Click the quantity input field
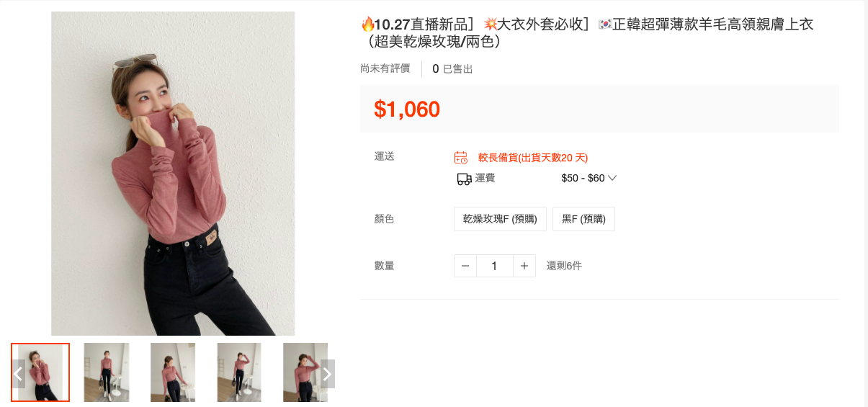868x407 pixels. tap(495, 266)
